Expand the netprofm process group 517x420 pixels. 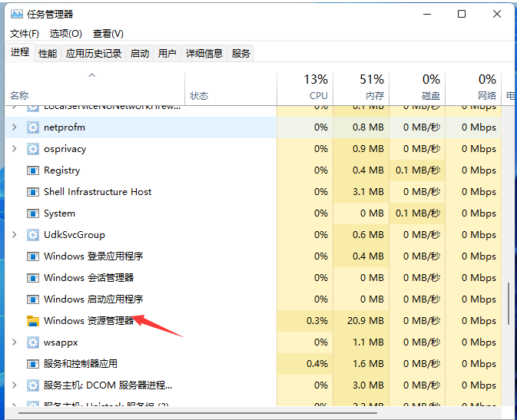coord(15,127)
